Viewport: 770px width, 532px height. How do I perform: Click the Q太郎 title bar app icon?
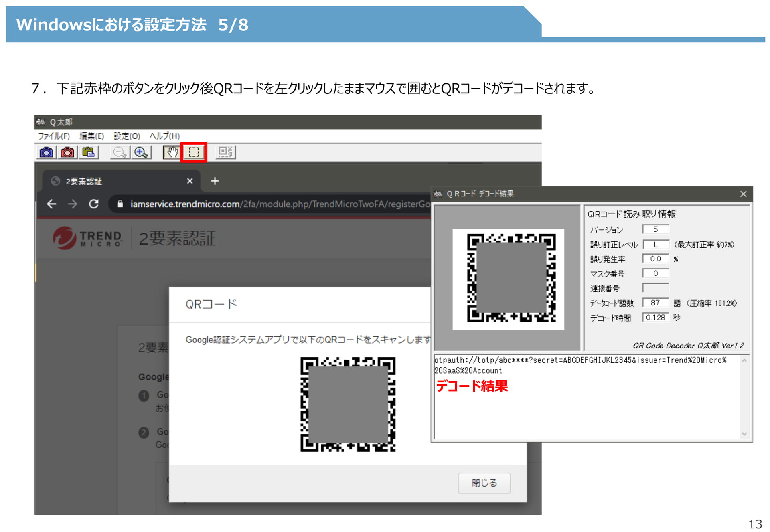40,122
